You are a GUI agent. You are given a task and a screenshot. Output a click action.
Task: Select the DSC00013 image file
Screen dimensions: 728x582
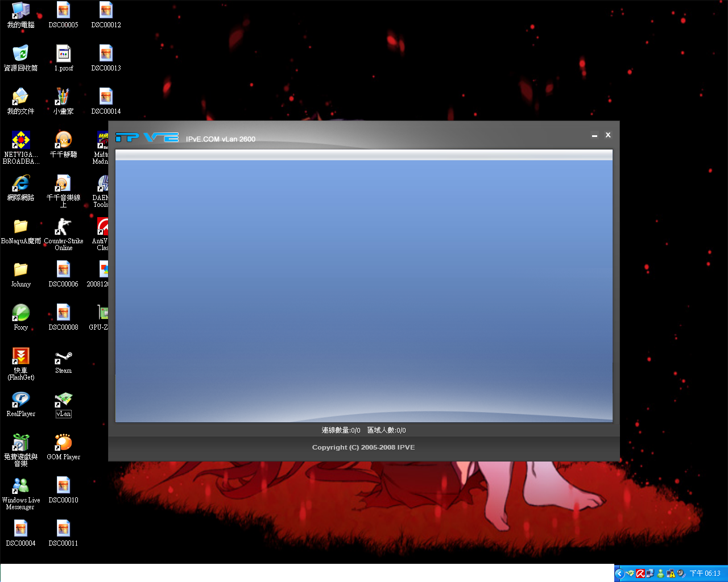pos(106,58)
